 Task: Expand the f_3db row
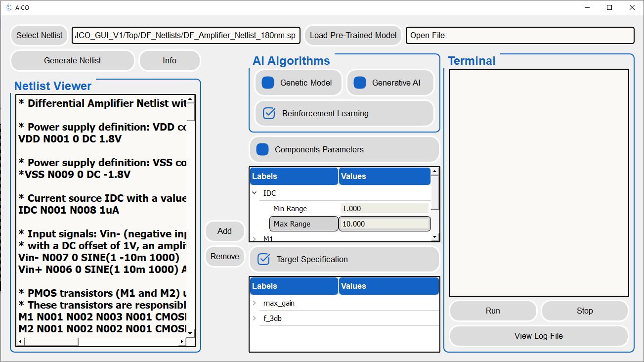pyautogui.click(x=255, y=318)
